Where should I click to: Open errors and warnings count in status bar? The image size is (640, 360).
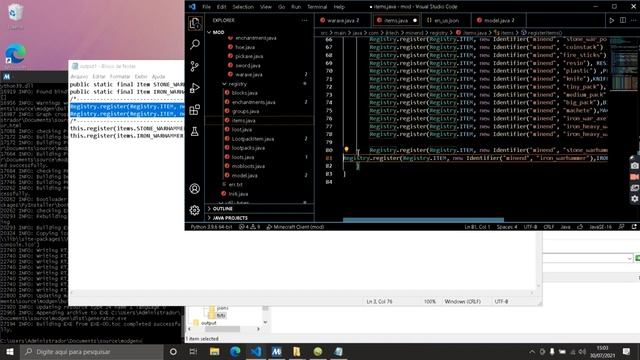pyautogui.click(x=249, y=227)
